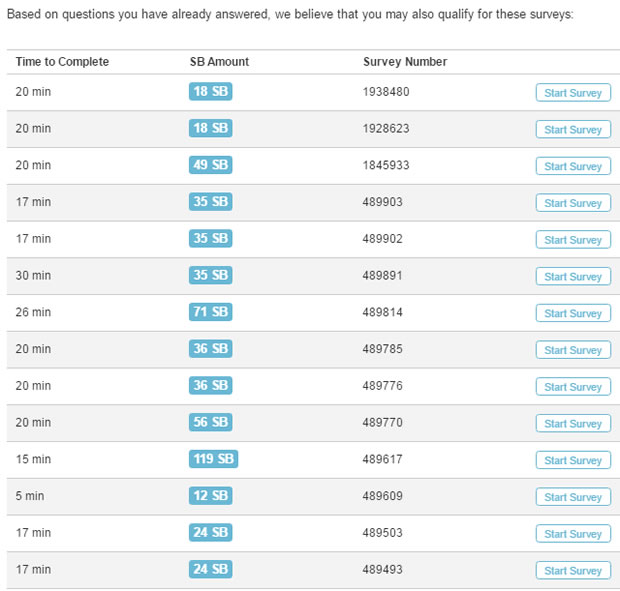This screenshot has width=620, height=591.
Task: Click survey number text 489617
Action: coord(382,459)
